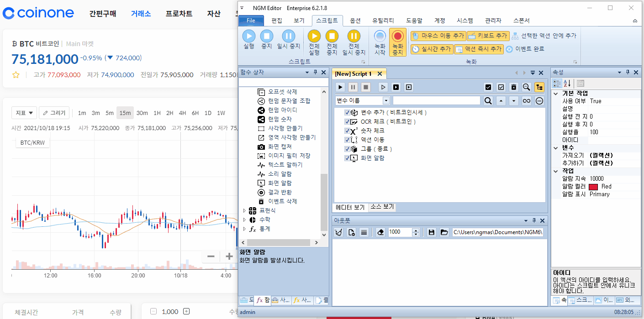Click the floppy disk save icon in output panel

(431, 232)
